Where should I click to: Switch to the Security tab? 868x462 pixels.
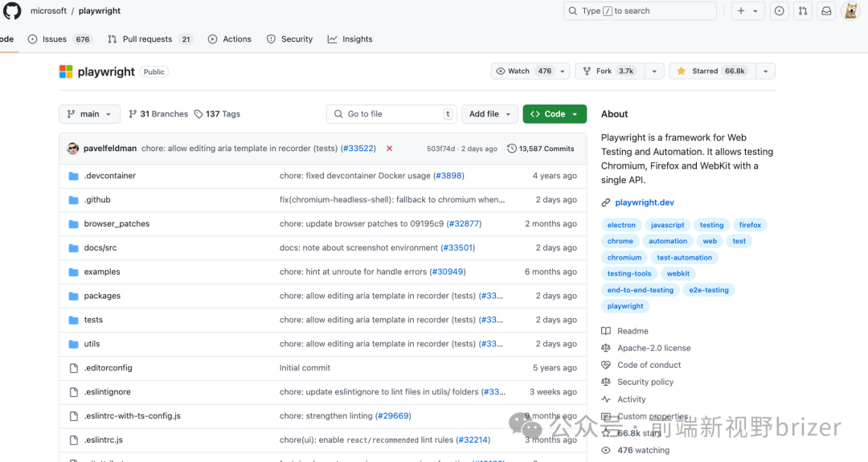click(x=289, y=39)
